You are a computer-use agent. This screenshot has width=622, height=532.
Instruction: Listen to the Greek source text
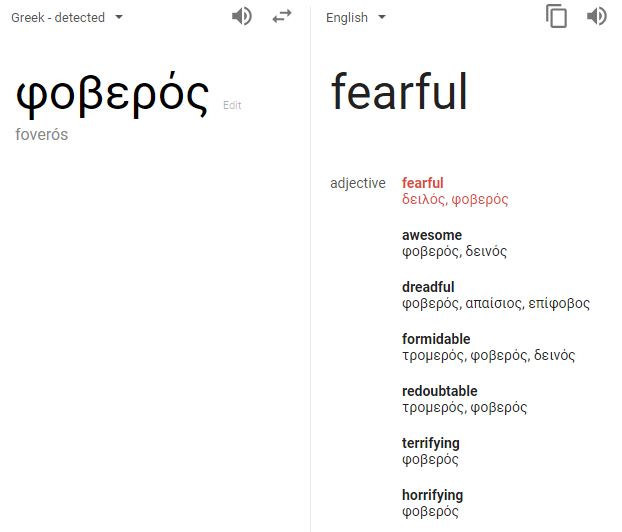tap(241, 16)
